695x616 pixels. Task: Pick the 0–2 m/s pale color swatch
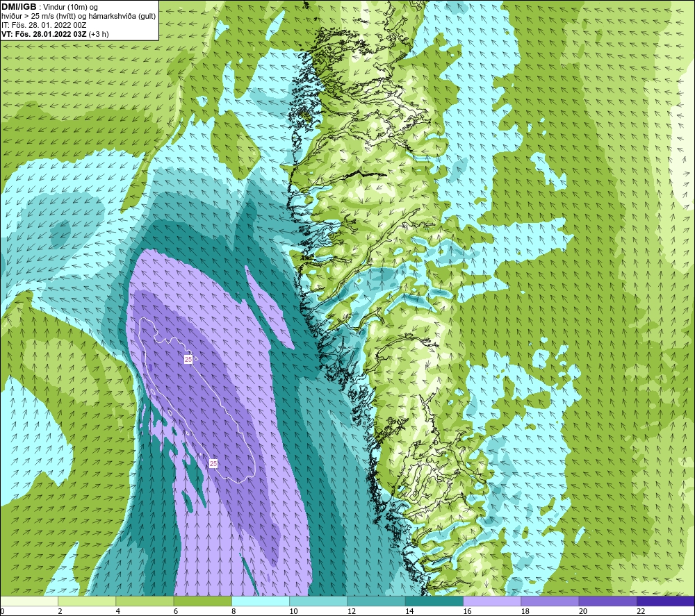point(29,601)
